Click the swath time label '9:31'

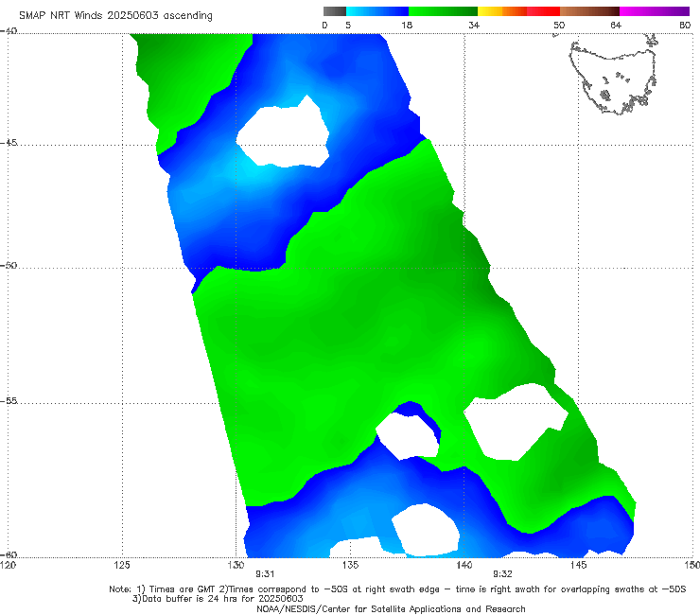point(265,574)
